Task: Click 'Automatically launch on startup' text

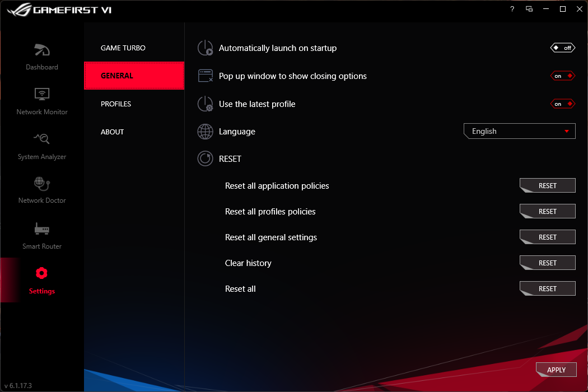Action: click(278, 48)
